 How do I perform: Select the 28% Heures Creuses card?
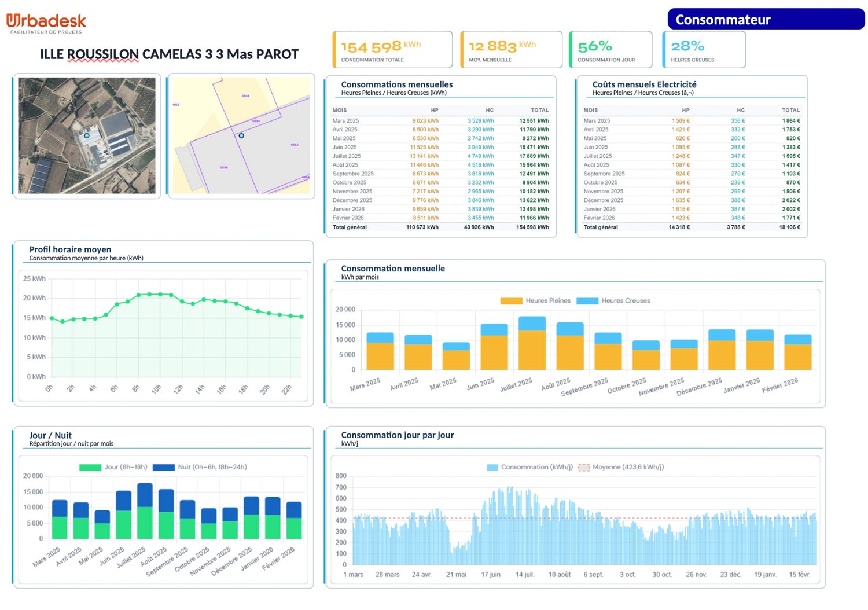click(704, 50)
